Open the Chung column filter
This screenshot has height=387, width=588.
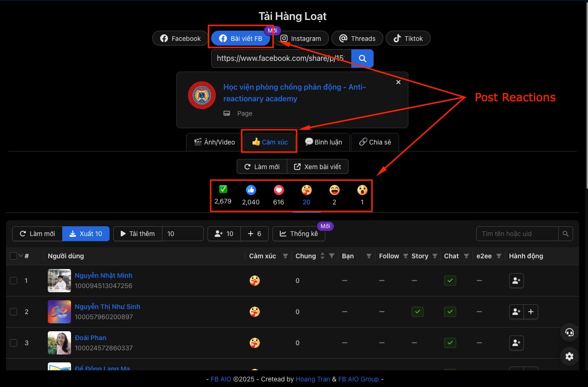click(x=332, y=256)
